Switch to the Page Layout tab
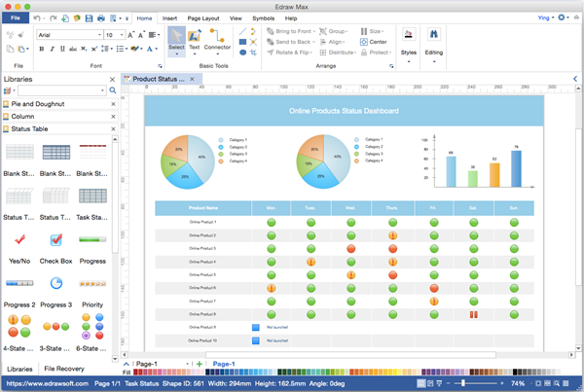 click(x=203, y=18)
